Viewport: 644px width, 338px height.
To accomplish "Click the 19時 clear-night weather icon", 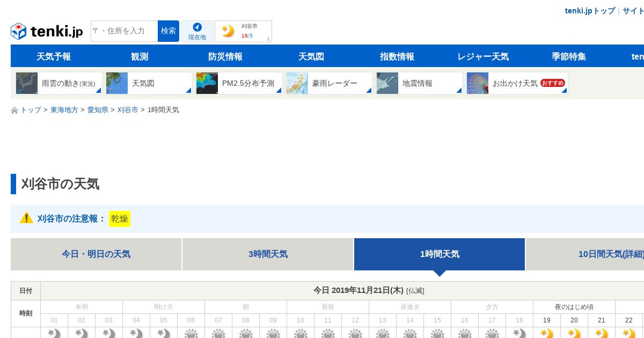I will (x=547, y=333).
